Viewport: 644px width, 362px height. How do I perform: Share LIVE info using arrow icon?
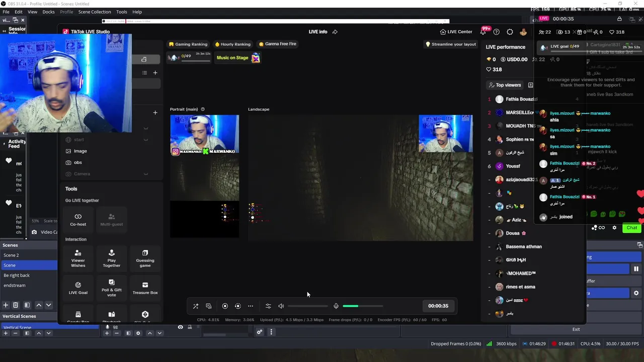(335, 32)
